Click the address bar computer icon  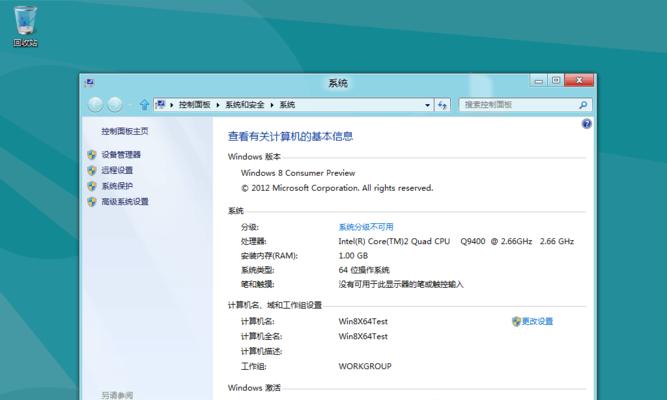tap(160, 104)
